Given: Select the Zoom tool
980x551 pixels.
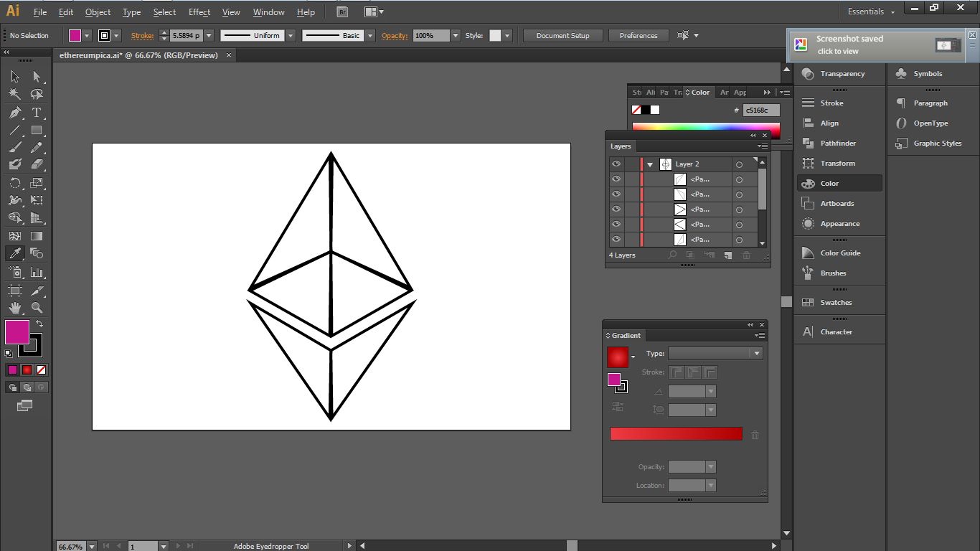Looking at the screenshot, I should click(x=37, y=308).
